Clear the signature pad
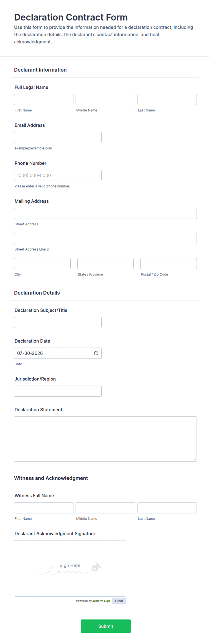Image resolution: width=209 pixels, height=644 pixels. (119, 601)
